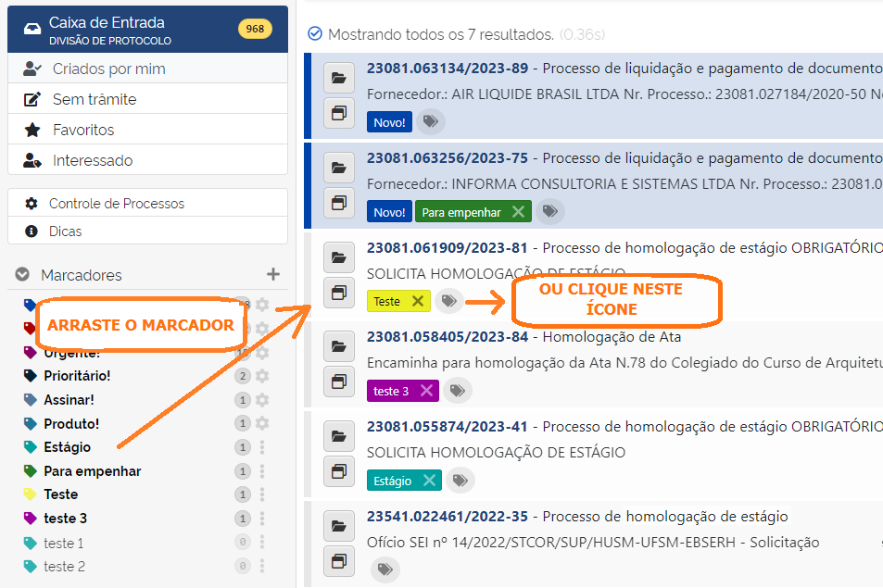Collapse the Marcadores section

point(22,275)
